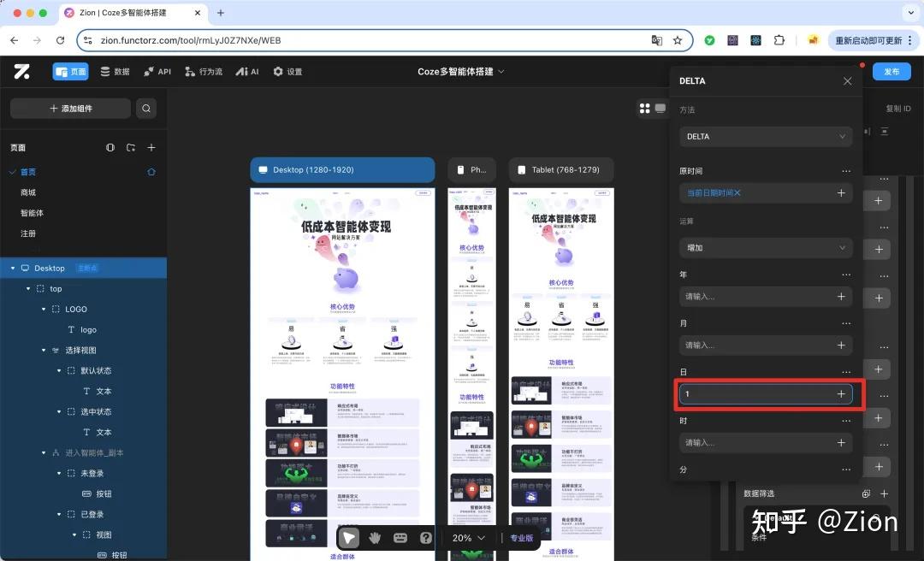This screenshot has width=924, height=561.
Task: Switch to grid view icon above canvas
Action: point(645,109)
